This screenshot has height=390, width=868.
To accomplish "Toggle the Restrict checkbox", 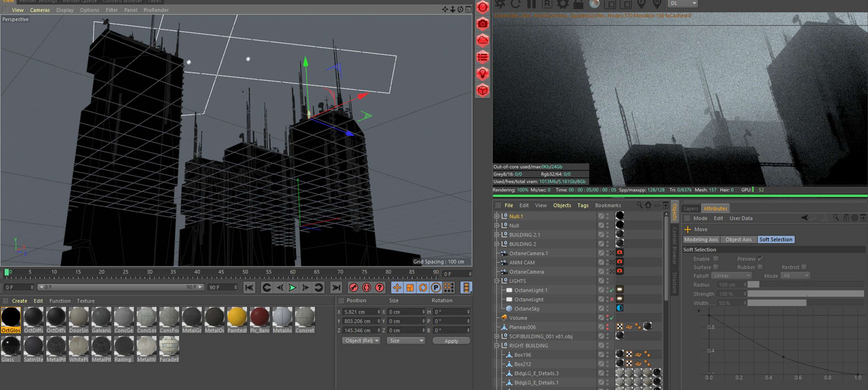I will point(804,267).
